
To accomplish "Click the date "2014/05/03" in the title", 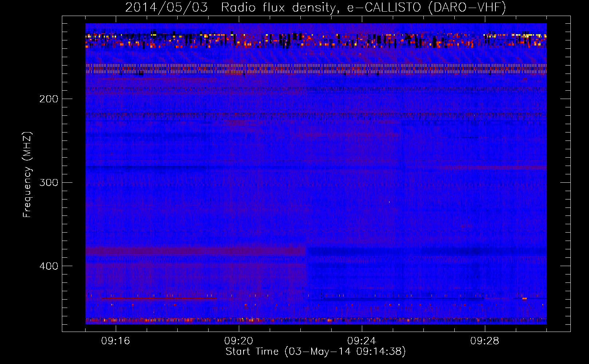I will pyautogui.click(x=167, y=8).
